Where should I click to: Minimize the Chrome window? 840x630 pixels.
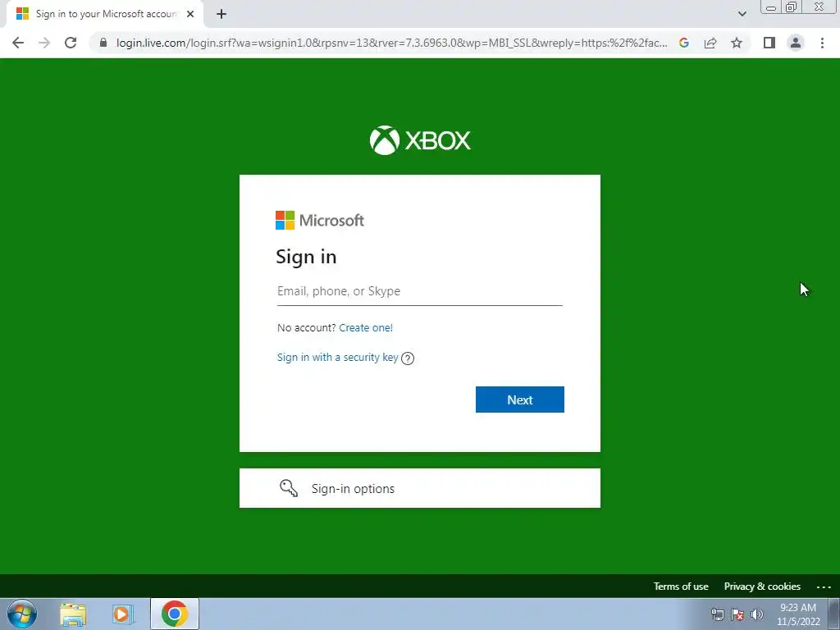771,7
